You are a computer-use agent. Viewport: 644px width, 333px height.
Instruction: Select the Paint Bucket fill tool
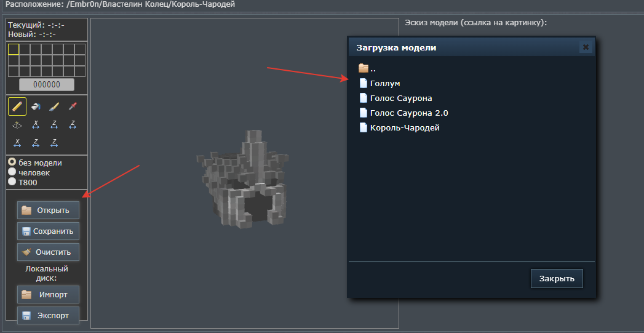pos(36,106)
